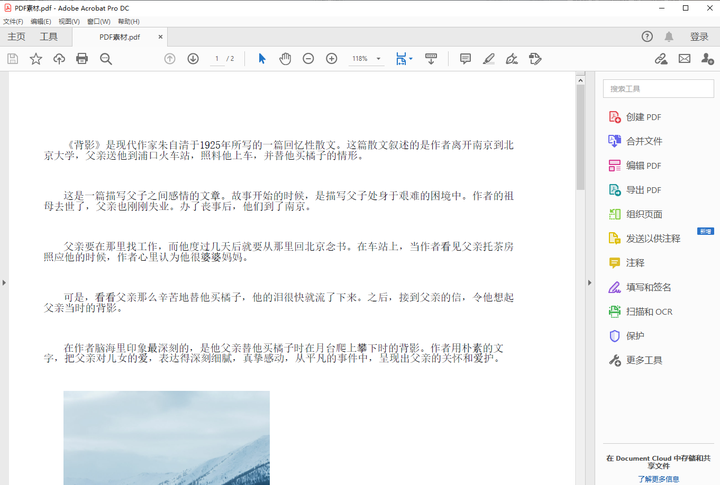Send file by email envelope icon
Screen dimensions: 720x485
point(685,59)
